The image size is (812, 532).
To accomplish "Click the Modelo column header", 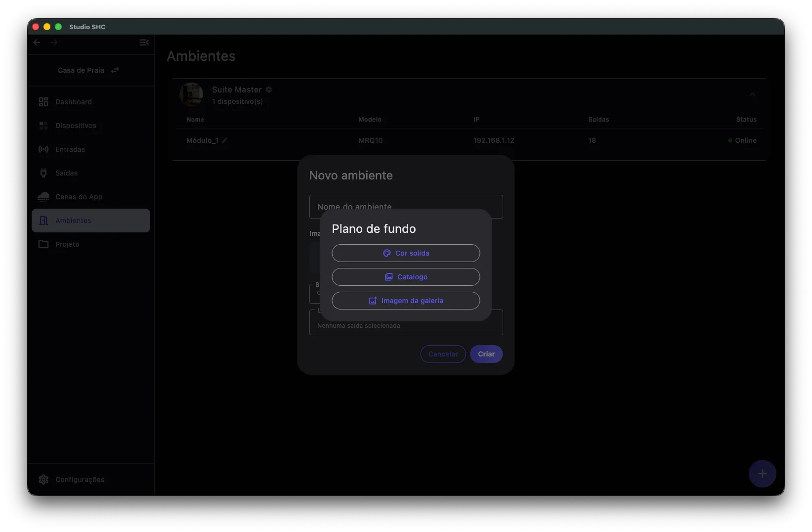I will pyautogui.click(x=370, y=120).
